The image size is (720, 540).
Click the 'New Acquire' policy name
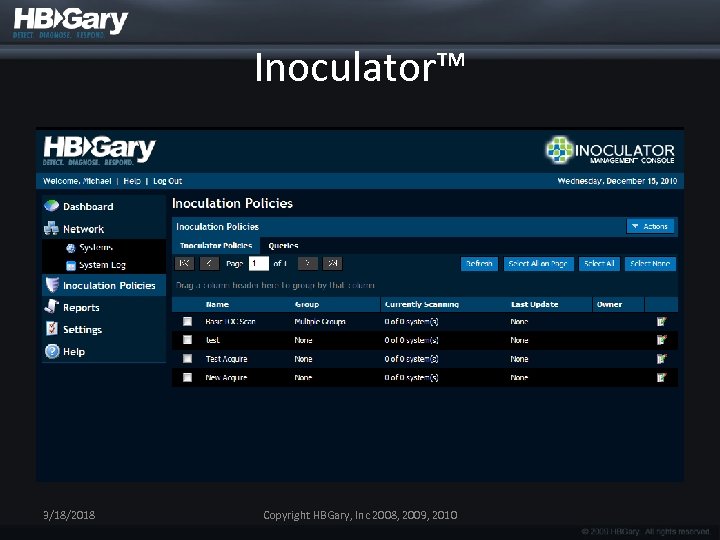[226, 377]
